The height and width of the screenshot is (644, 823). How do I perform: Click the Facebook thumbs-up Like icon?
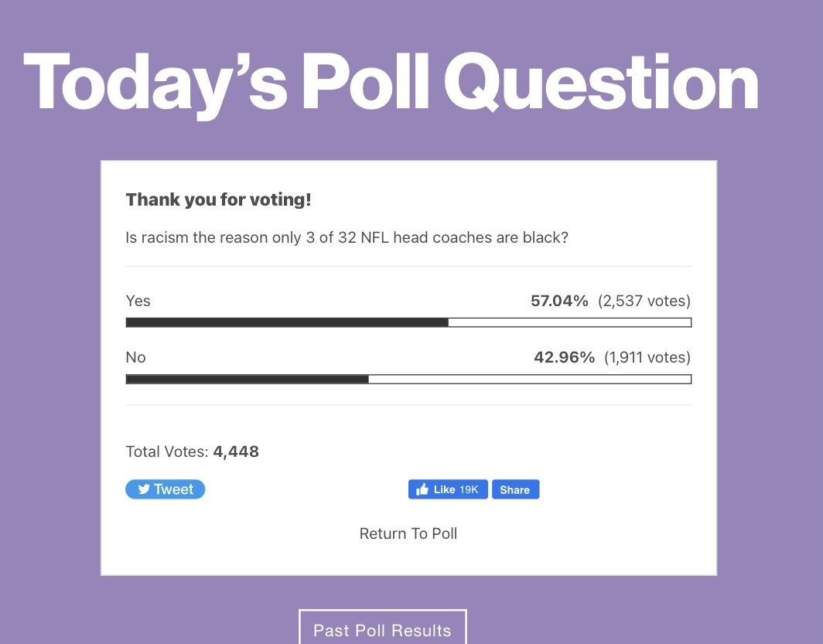tap(422, 489)
